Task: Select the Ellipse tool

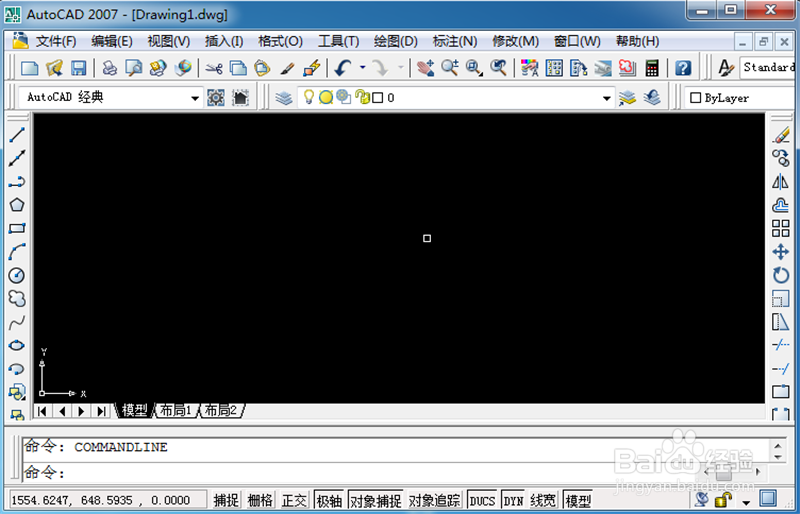Action: click(17, 346)
